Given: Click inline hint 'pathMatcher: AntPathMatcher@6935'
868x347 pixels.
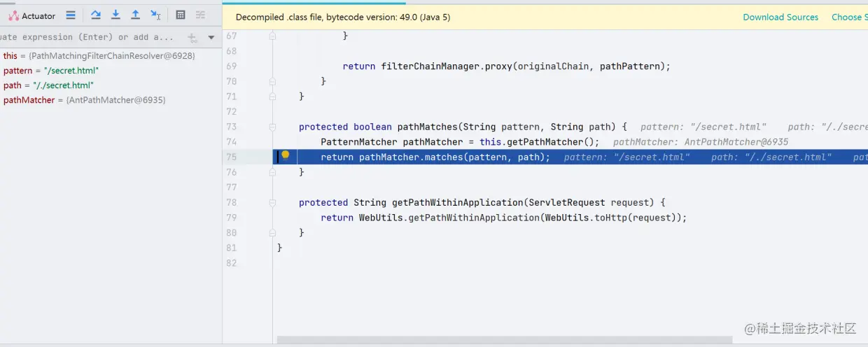Looking at the screenshot, I should (701, 142).
